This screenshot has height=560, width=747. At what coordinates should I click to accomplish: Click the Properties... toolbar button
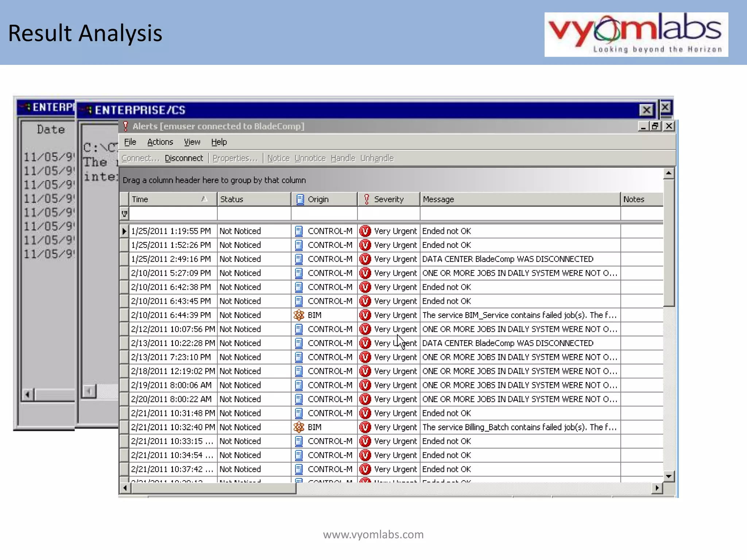pyautogui.click(x=235, y=158)
